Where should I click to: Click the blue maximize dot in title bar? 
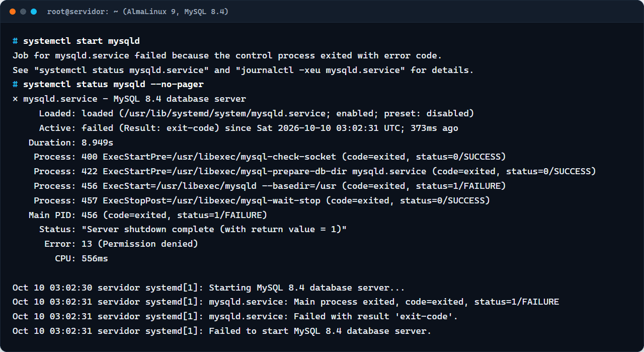point(34,12)
